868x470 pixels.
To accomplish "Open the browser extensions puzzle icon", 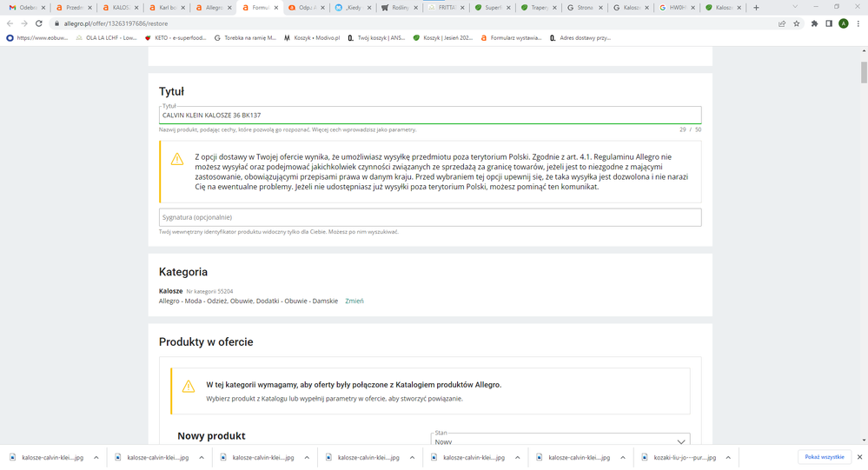I will [x=814, y=23].
